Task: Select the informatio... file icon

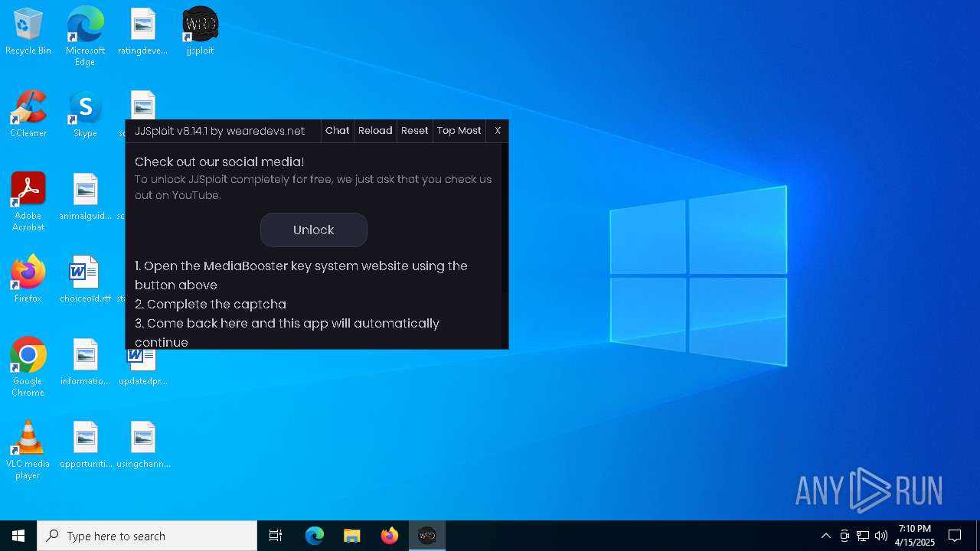Action: pos(85,363)
